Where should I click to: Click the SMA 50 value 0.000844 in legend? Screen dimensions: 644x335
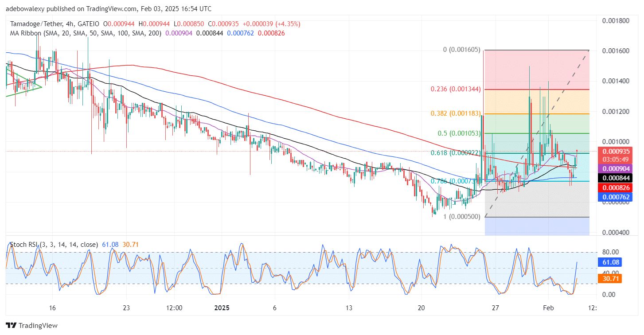tap(211, 32)
